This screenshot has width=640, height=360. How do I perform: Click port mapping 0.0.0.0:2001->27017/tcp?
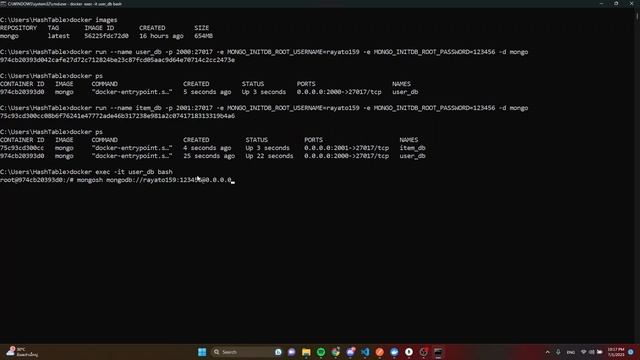click(x=347, y=148)
